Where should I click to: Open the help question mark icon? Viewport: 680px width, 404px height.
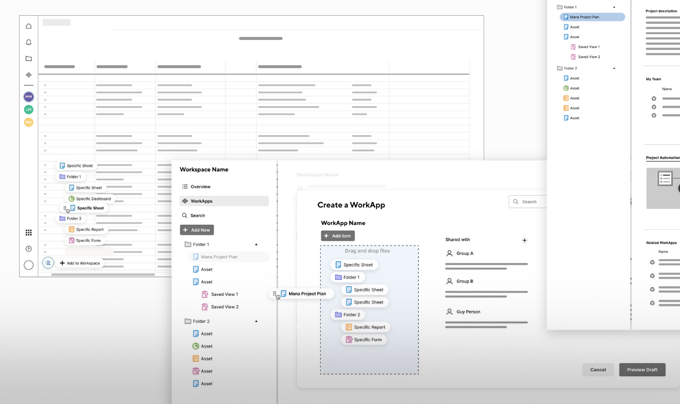[x=29, y=249]
